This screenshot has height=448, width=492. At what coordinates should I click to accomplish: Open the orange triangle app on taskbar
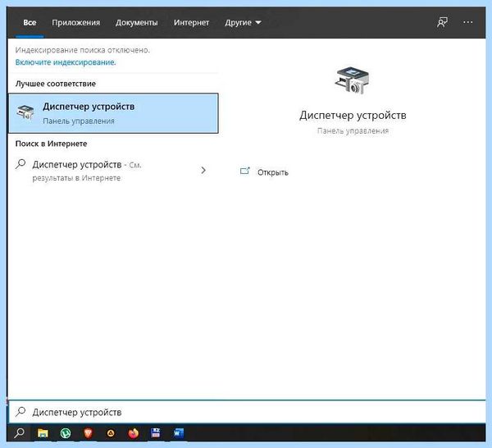pyautogui.click(x=111, y=433)
